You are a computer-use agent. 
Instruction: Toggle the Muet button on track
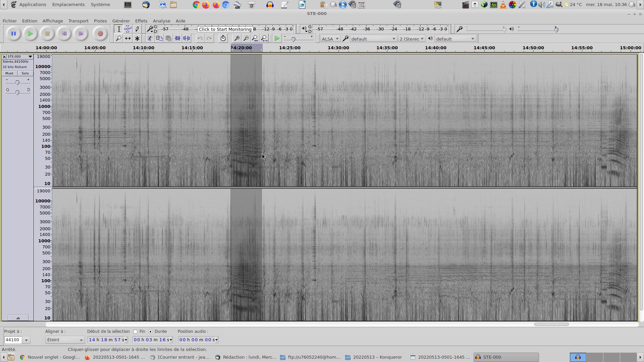point(9,73)
